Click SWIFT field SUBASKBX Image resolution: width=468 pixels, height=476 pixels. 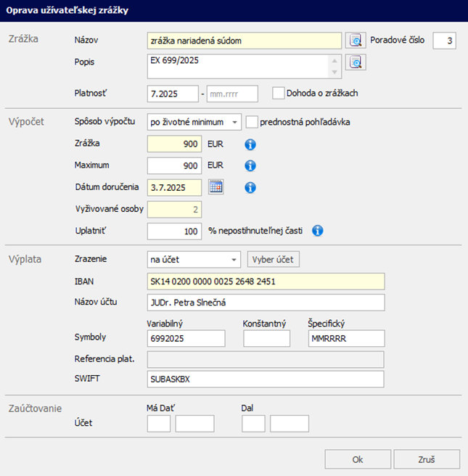click(x=266, y=379)
